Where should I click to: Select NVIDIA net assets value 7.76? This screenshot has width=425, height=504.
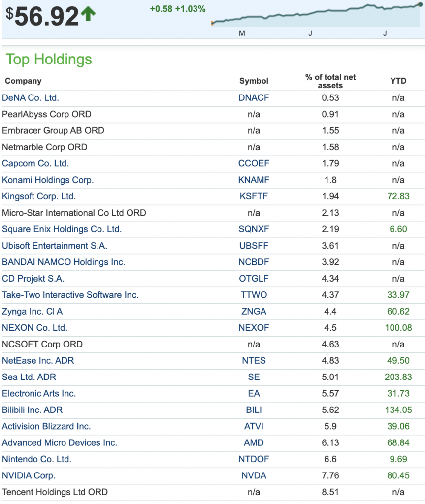[x=330, y=475]
